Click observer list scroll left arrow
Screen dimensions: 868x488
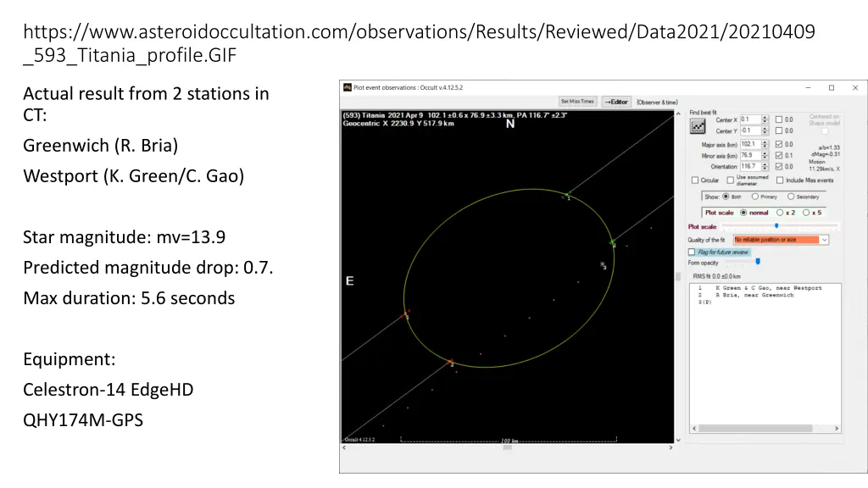(694, 428)
